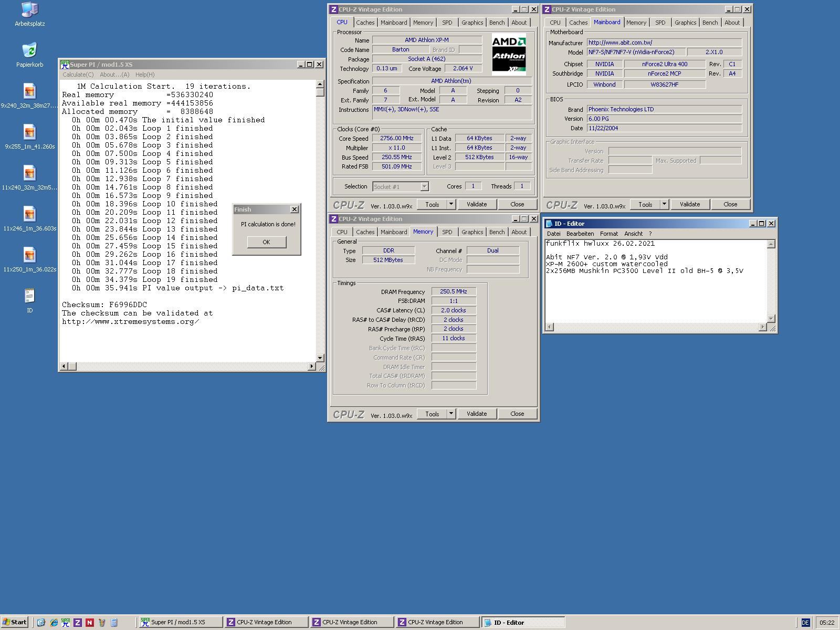This screenshot has width=840, height=630.
Task: Select the 11x240_32m_32m5 image file icon
Action: coord(29,173)
